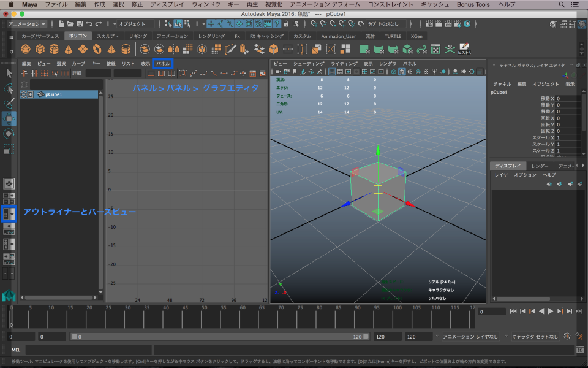Create a new scene file icon
588x368 pixels.
(61, 24)
